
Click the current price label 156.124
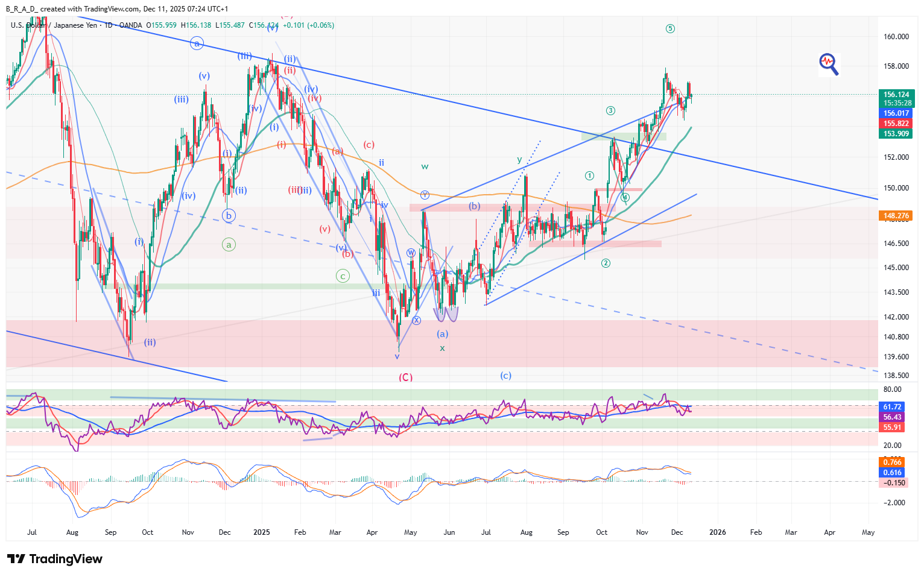pyautogui.click(x=896, y=95)
